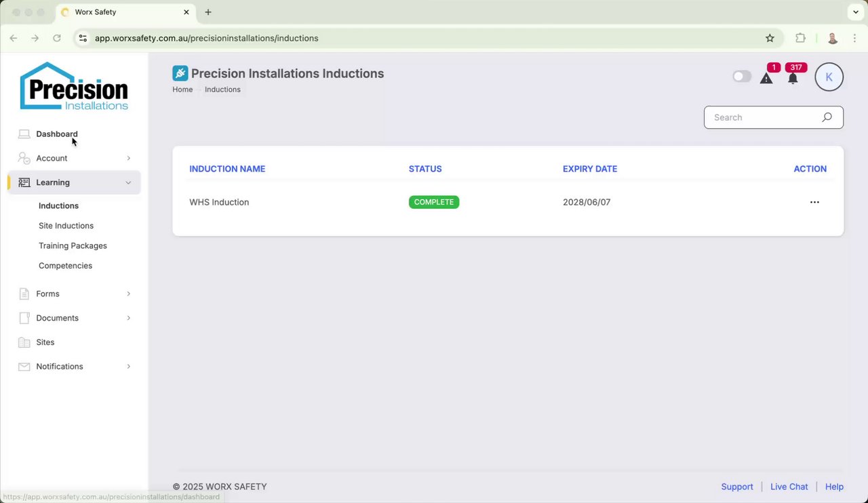Viewport: 868px width, 503px height.
Task: Open the tab search dropdown arrow
Action: tap(855, 12)
